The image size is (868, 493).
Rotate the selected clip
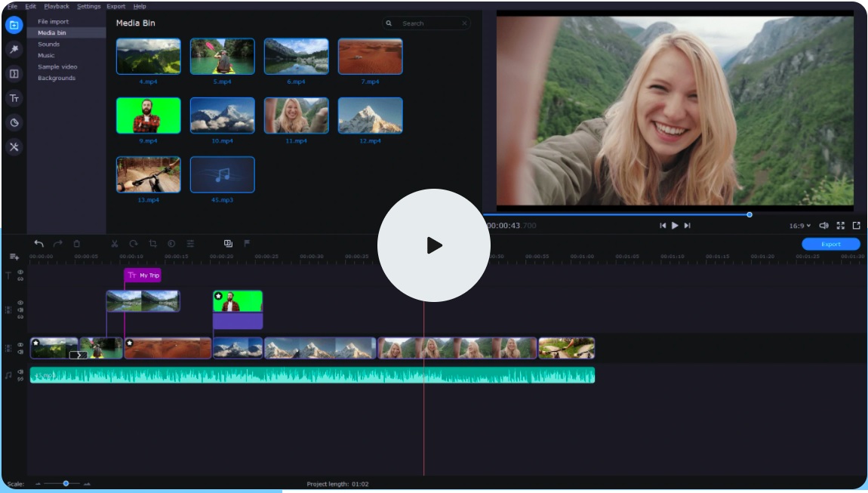pyautogui.click(x=134, y=243)
